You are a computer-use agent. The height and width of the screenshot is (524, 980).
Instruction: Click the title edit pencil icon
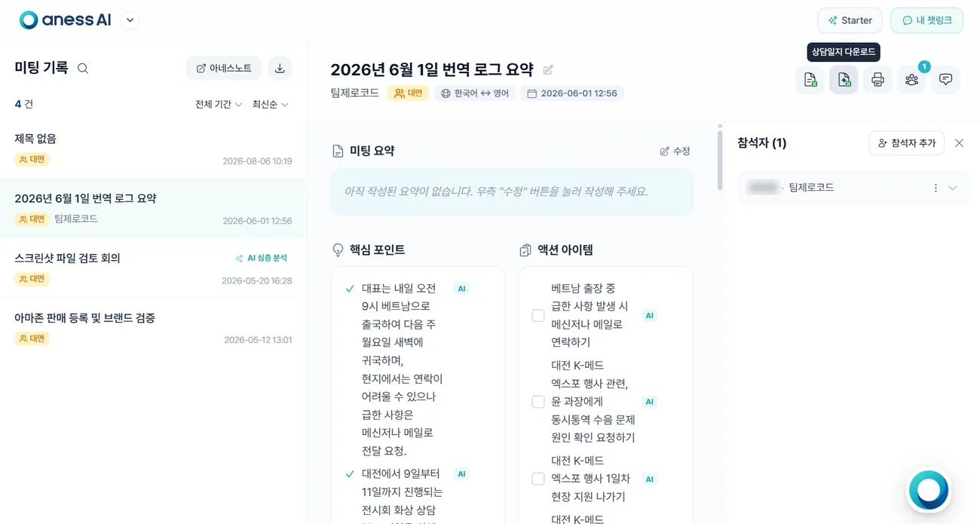click(x=548, y=70)
